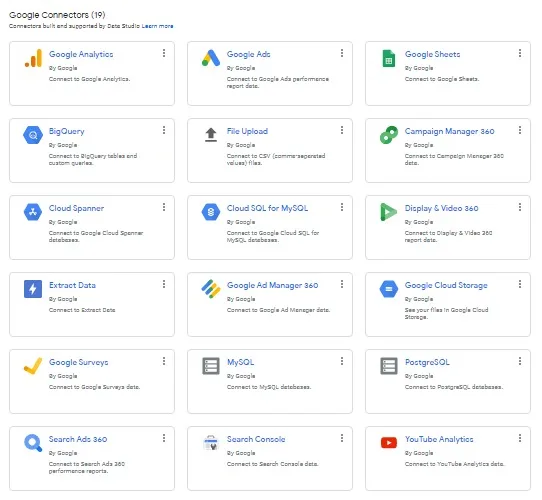The height and width of the screenshot is (500, 542).
Task: Click the Search Ads 360 magnifier icon
Action: 33,443
